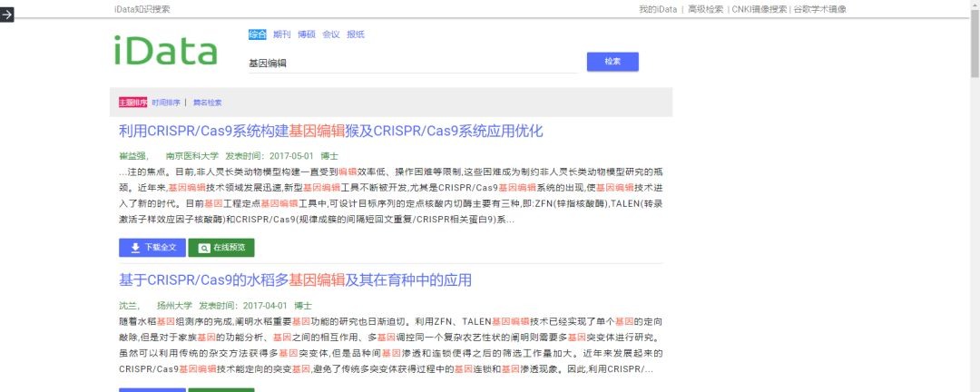
Task: Open CNKI镜像搜索 link
Action: (759, 9)
